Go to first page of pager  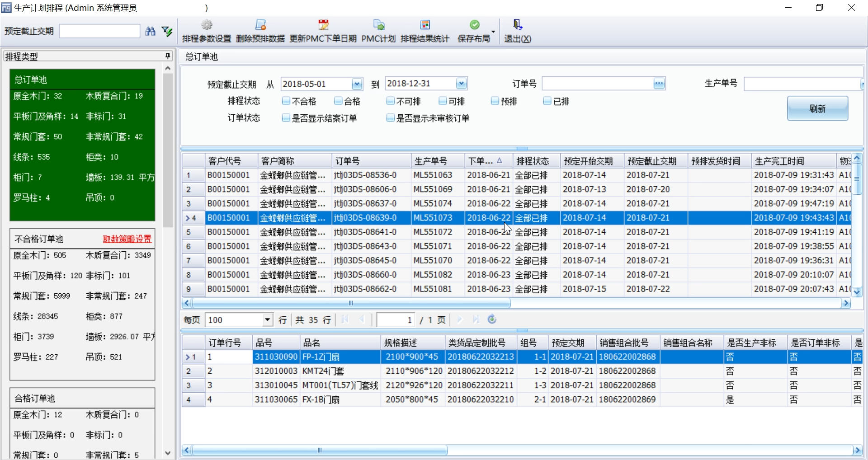click(x=345, y=320)
